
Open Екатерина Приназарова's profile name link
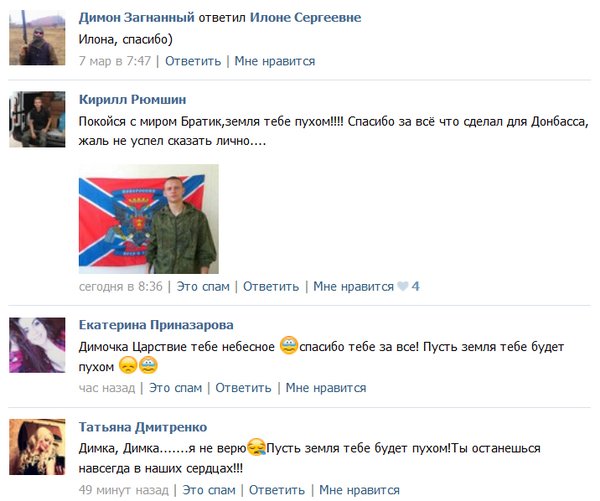156,325
